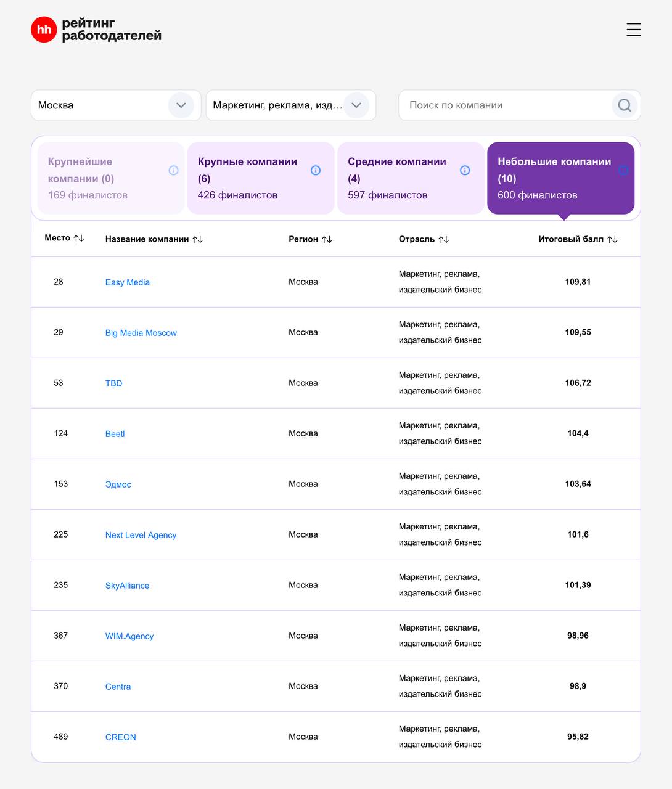Open the hamburger menu

(x=633, y=30)
